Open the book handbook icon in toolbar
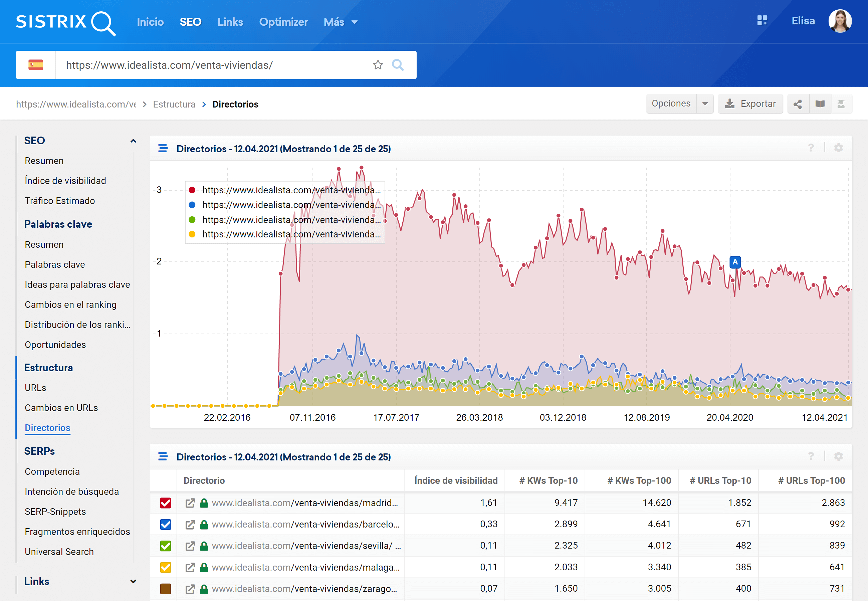868x601 pixels. coord(820,104)
